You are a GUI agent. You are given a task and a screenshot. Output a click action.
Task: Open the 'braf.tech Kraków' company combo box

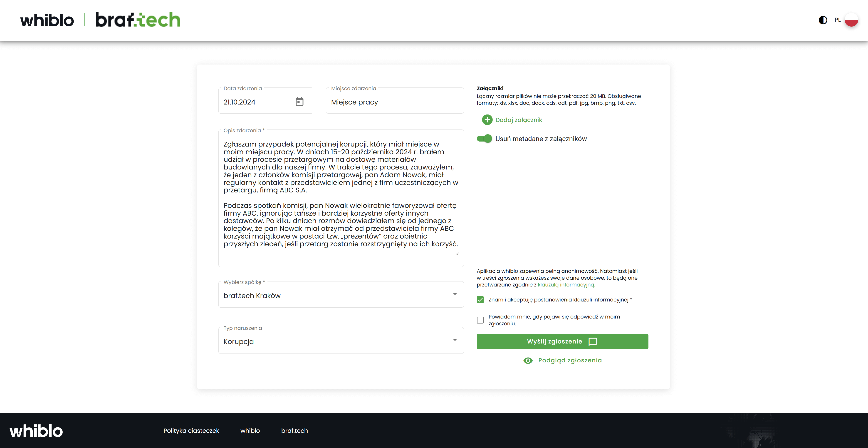tap(341, 294)
